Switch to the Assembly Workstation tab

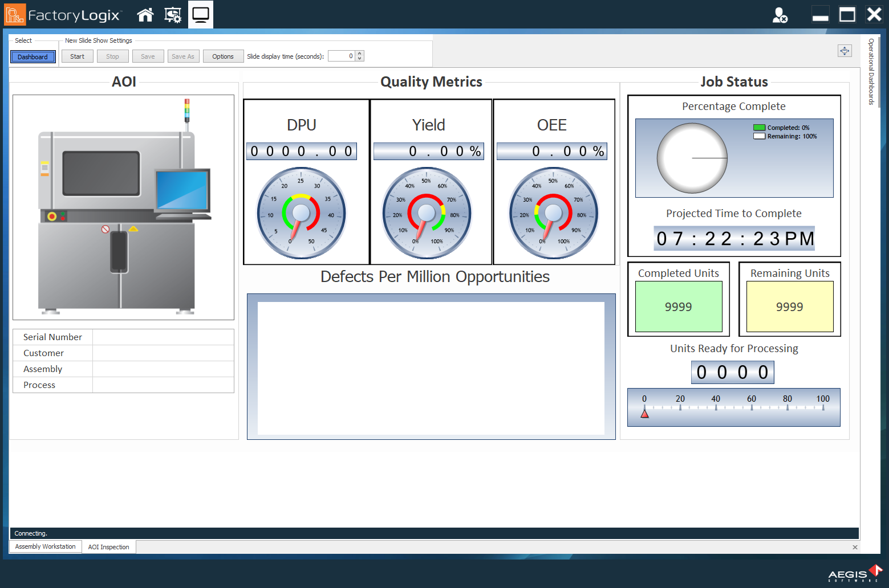(45, 546)
